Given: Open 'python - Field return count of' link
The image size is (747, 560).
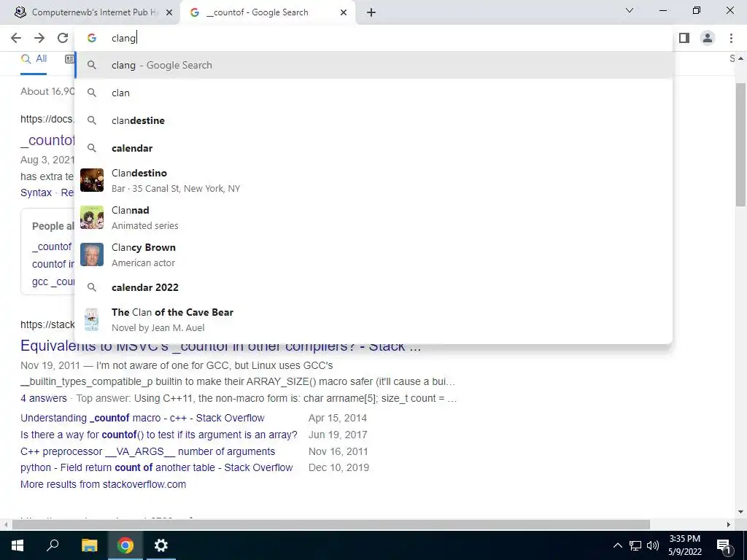Looking at the screenshot, I should pos(156,467).
